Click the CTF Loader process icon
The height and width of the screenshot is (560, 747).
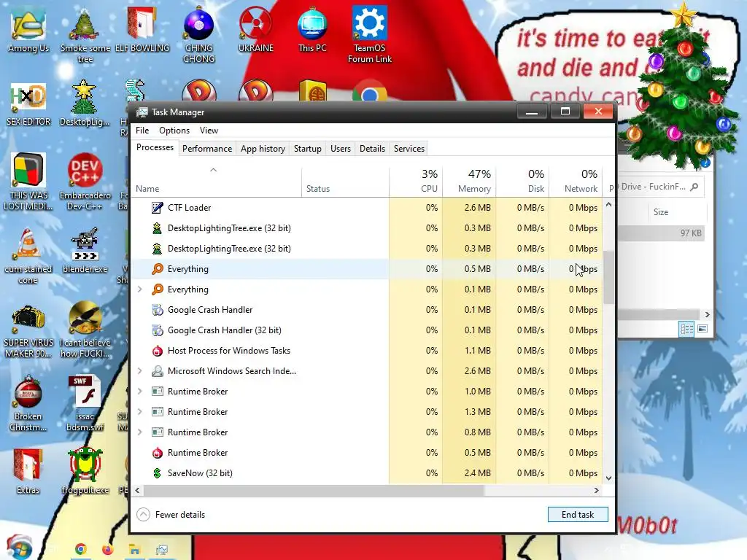tap(158, 208)
